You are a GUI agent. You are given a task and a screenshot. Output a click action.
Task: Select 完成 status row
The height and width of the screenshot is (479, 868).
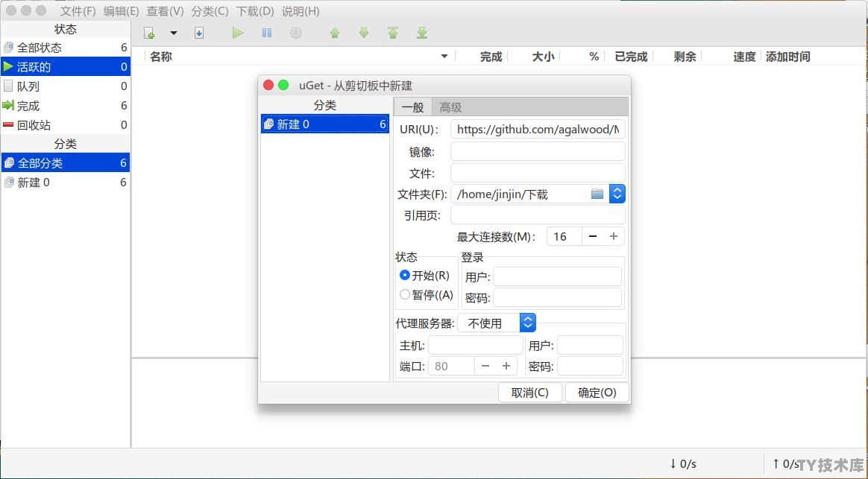click(x=66, y=106)
